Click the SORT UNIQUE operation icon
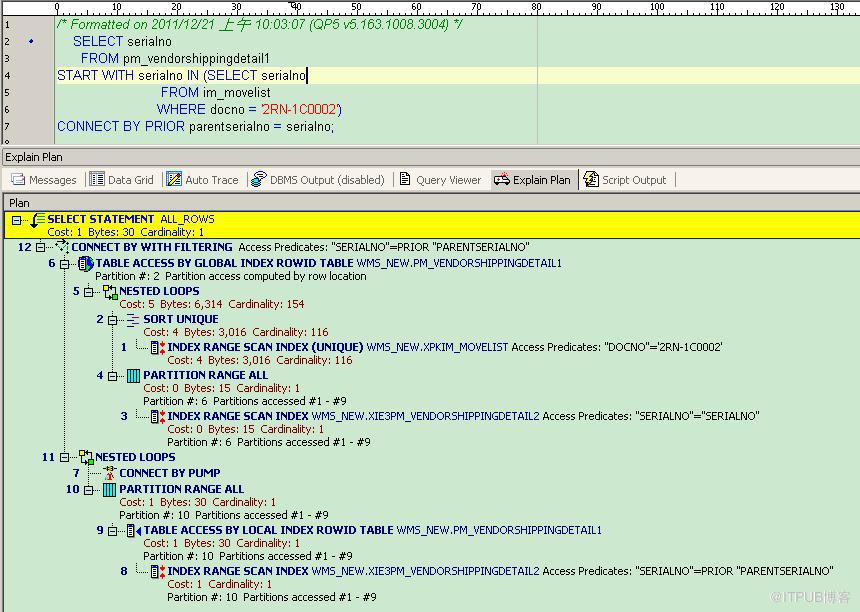 133,320
